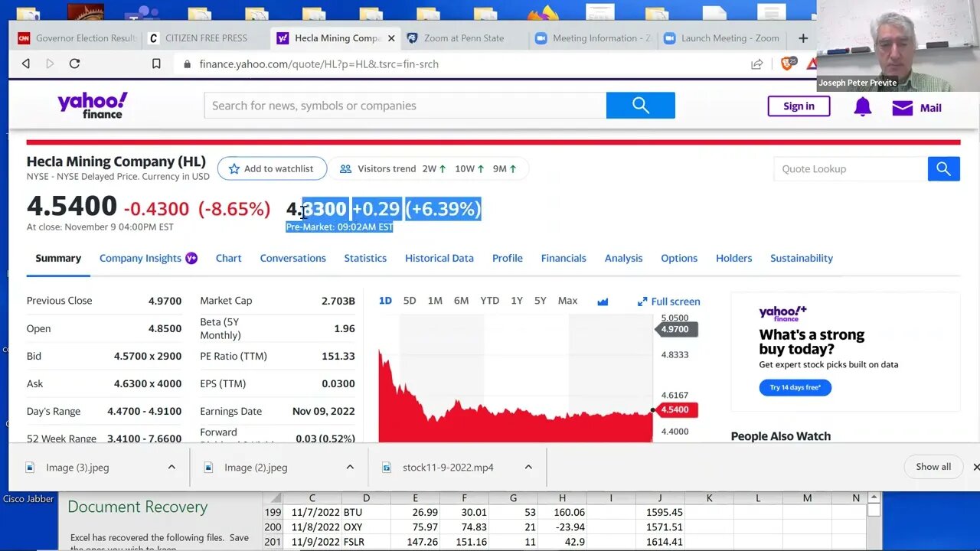
Task: Click the browser address bar URL
Action: [319, 64]
